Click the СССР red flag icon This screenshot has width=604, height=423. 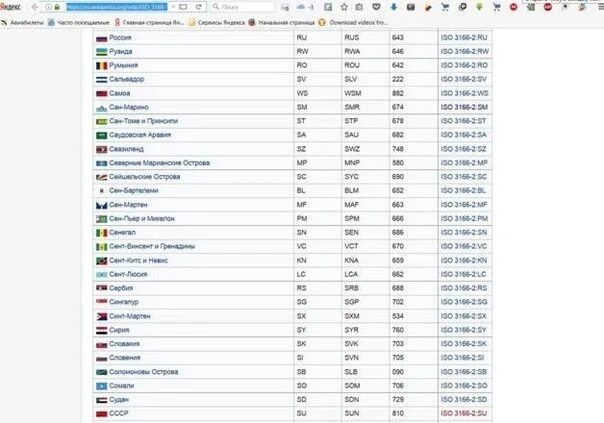[101, 414]
